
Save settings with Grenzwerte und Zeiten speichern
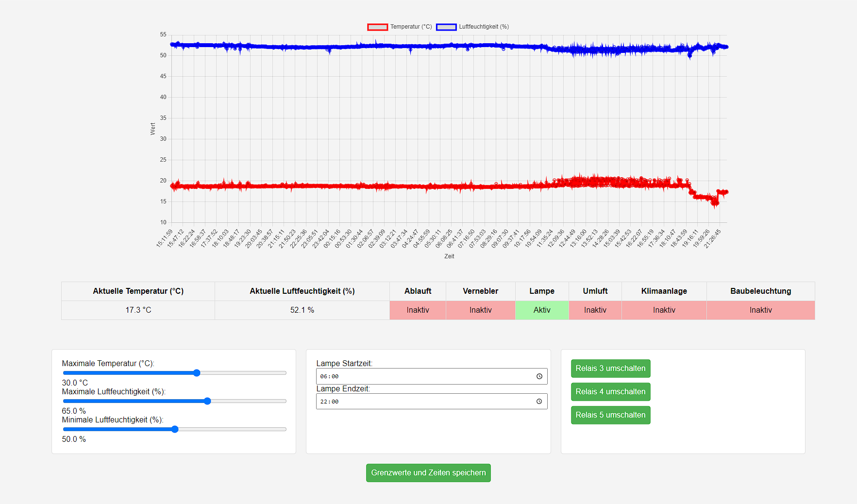(428, 473)
